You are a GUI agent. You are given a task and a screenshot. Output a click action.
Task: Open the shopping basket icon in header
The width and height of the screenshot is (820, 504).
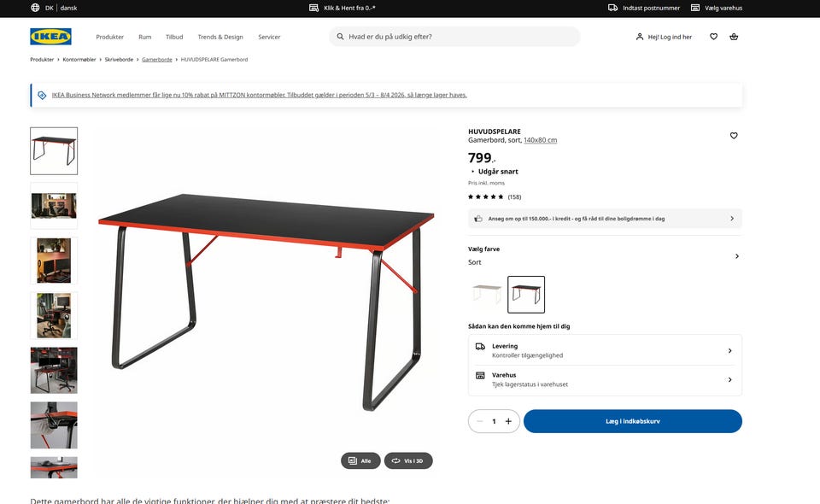point(734,37)
